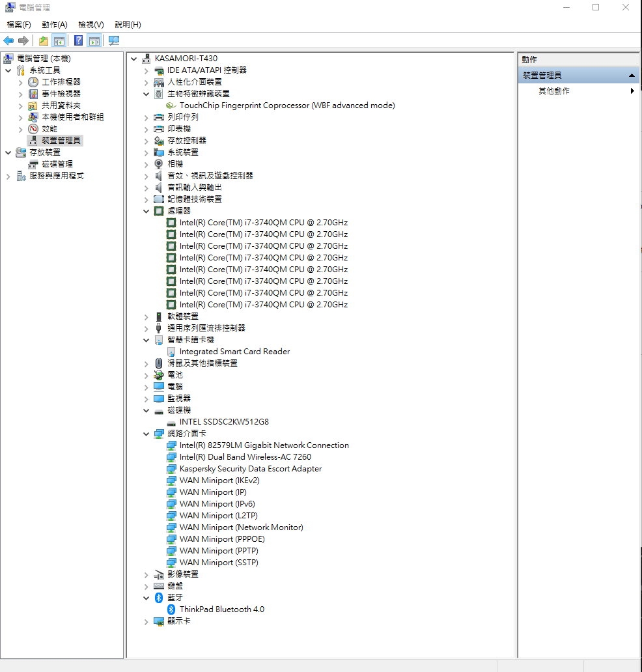The height and width of the screenshot is (672, 642).
Task: Open the 動作(A) menu
Action: tap(55, 25)
